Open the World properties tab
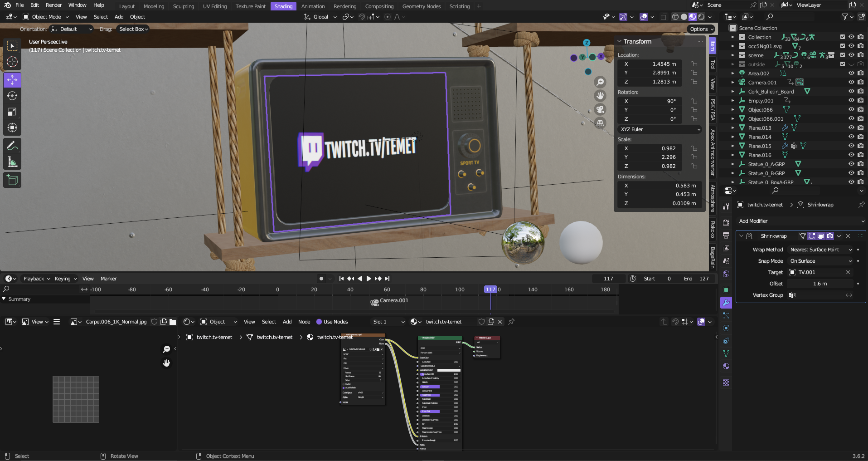868x461 pixels. [x=726, y=274]
